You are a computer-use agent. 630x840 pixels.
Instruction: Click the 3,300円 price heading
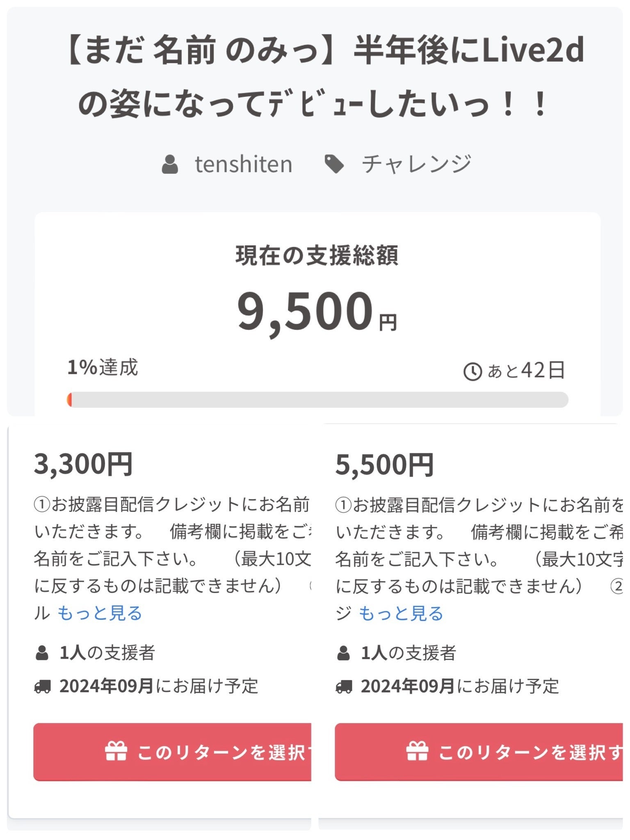[83, 464]
